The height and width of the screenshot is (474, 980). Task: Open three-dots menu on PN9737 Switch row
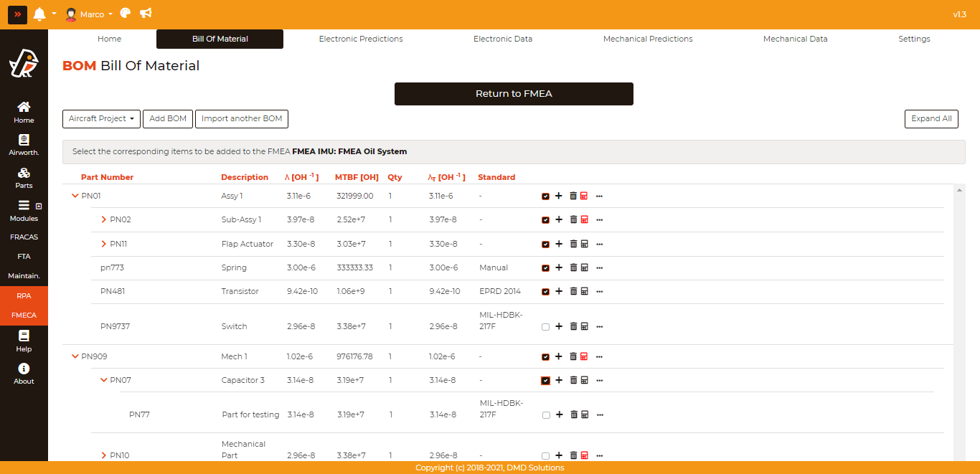[x=600, y=326]
